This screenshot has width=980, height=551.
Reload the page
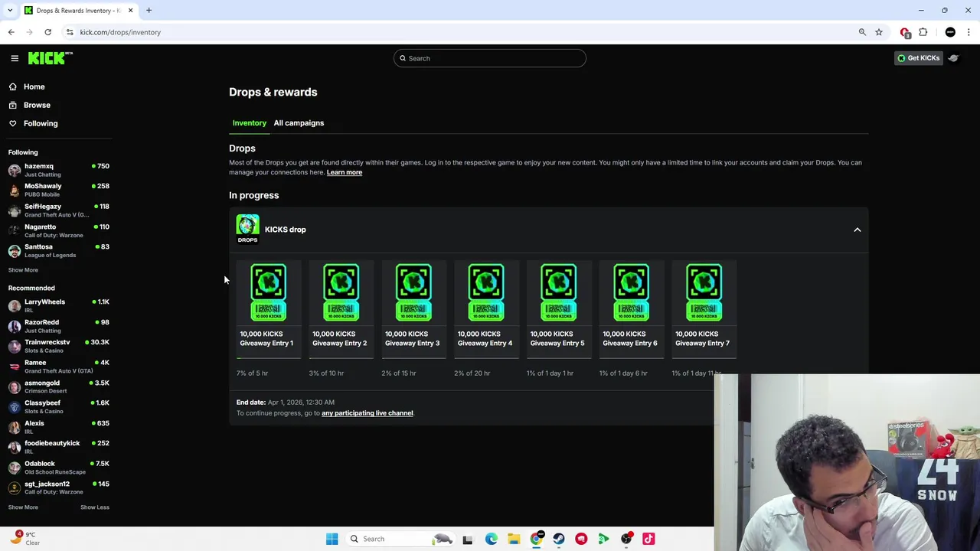coord(47,32)
